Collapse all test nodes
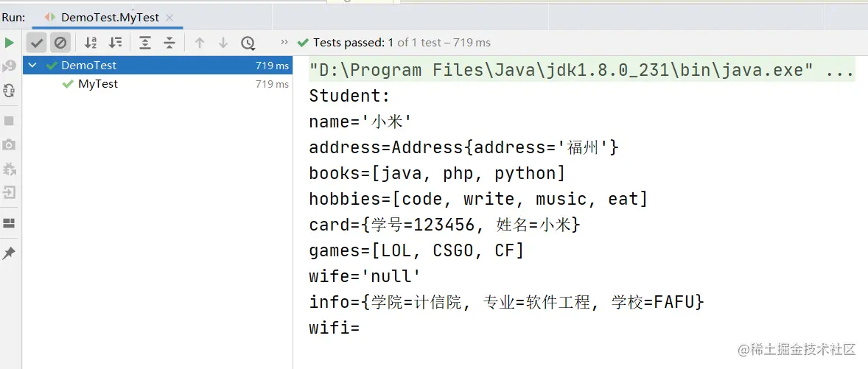868x369 pixels. (x=169, y=43)
